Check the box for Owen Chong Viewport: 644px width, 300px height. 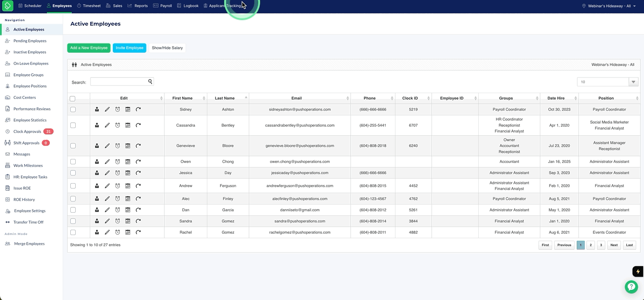(73, 162)
